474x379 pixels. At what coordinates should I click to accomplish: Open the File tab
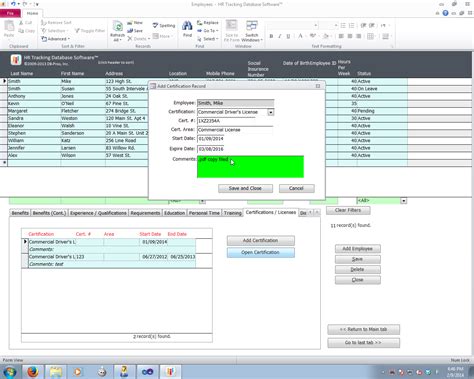[x=10, y=13]
